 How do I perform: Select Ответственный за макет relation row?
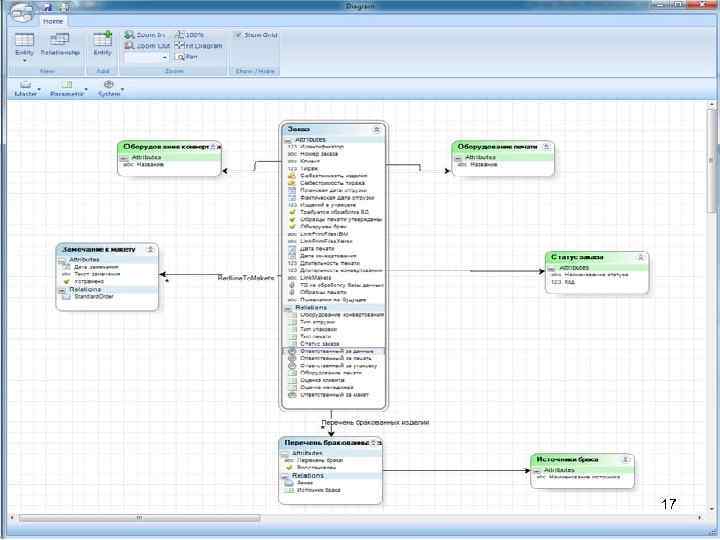(334, 395)
